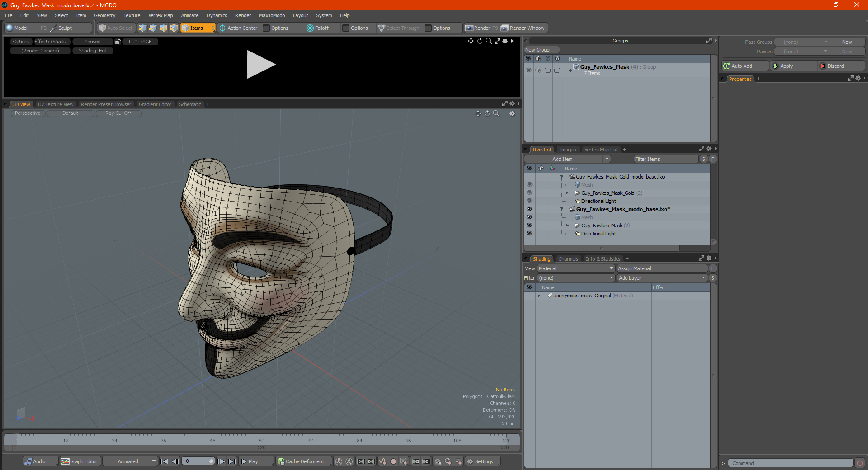Open the Vertex Map menu
The image size is (868, 470).
tap(160, 15)
